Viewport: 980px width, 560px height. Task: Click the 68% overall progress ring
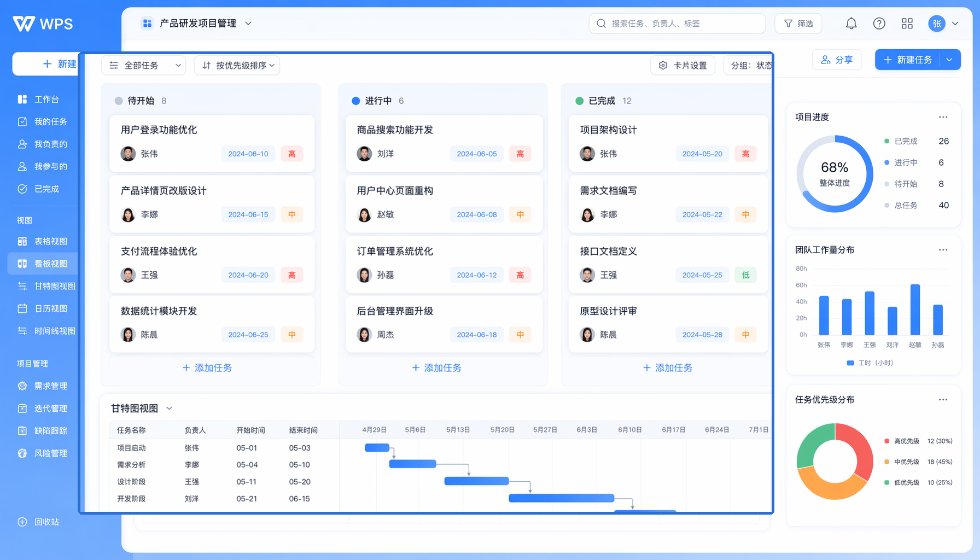[835, 174]
